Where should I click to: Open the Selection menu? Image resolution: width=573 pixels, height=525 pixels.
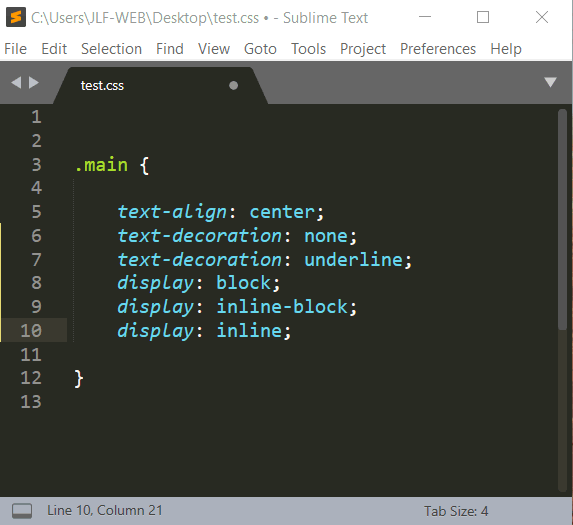[111, 49]
